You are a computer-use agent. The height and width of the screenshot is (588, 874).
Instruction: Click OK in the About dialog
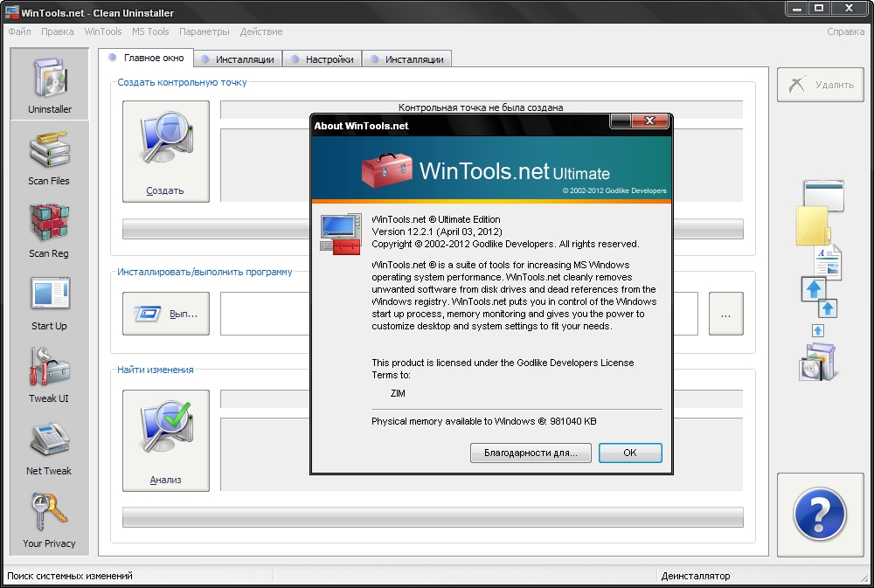630,453
